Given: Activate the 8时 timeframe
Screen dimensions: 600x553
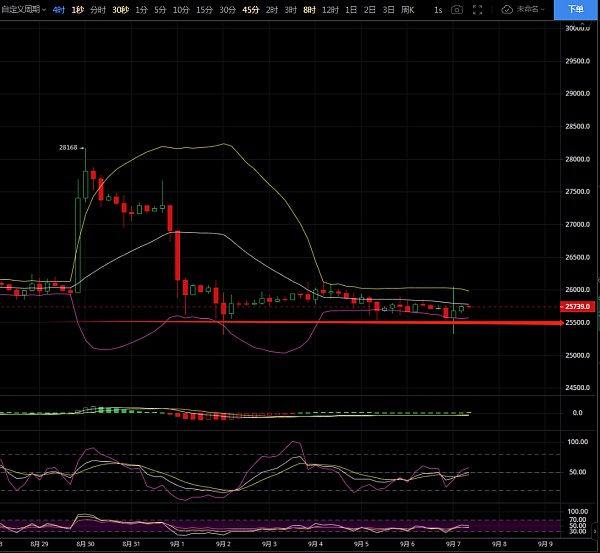Looking at the screenshot, I should point(309,9).
